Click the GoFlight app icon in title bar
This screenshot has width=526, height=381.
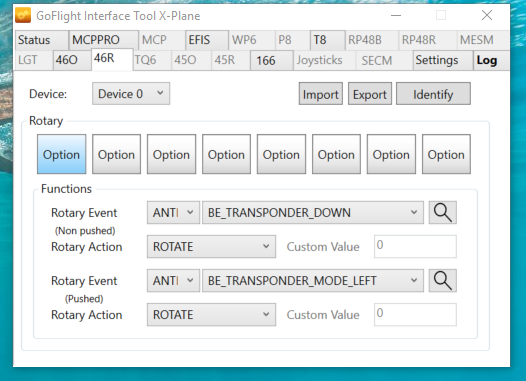[23, 15]
